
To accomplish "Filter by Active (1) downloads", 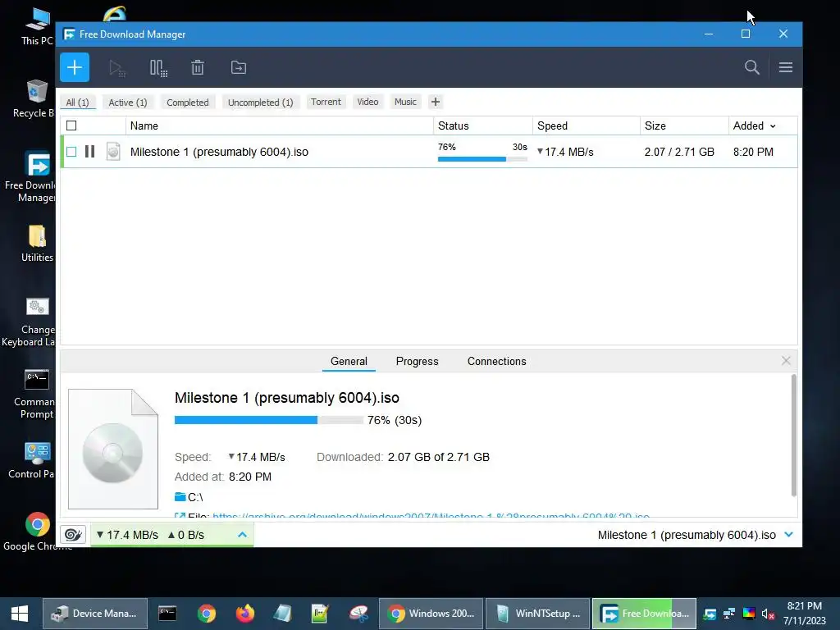I will pyautogui.click(x=127, y=102).
